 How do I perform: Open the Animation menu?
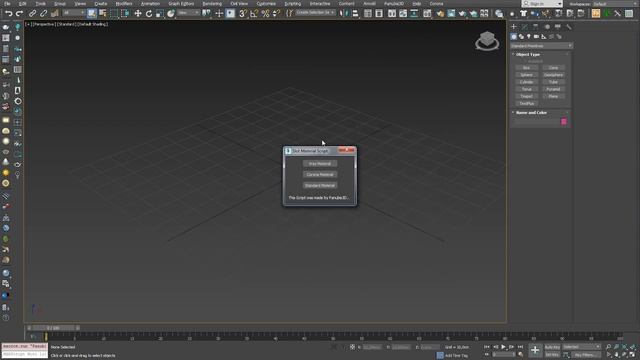150,4
